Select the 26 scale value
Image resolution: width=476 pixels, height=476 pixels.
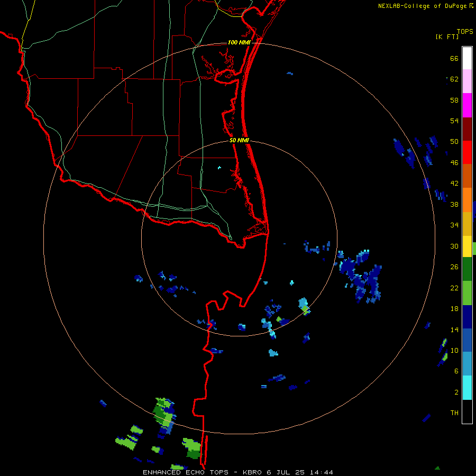[454, 267]
